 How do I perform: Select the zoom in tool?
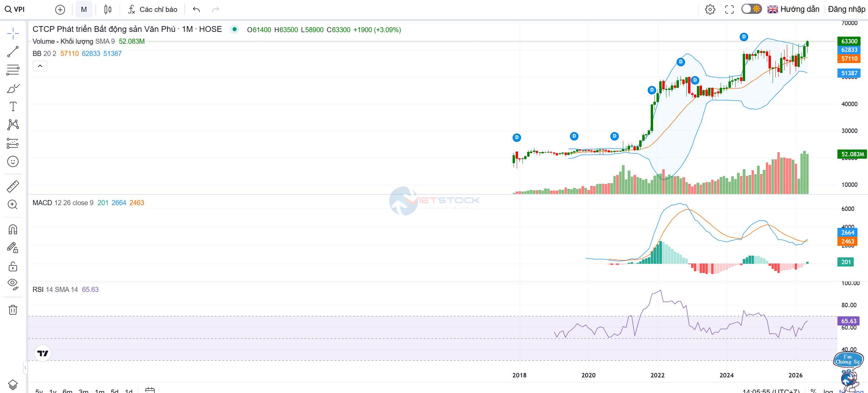[13, 204]
